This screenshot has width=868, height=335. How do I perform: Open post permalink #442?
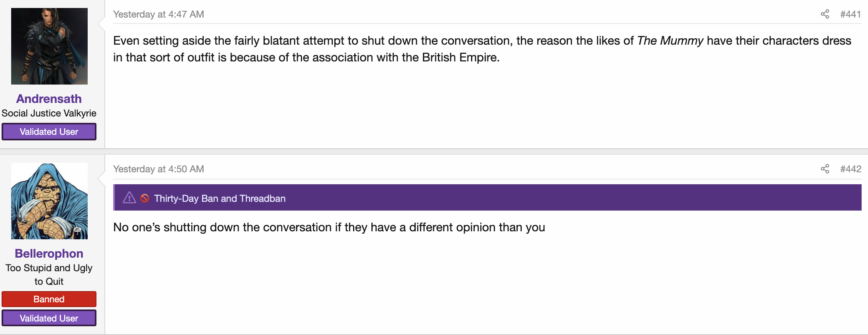(850, 169)
